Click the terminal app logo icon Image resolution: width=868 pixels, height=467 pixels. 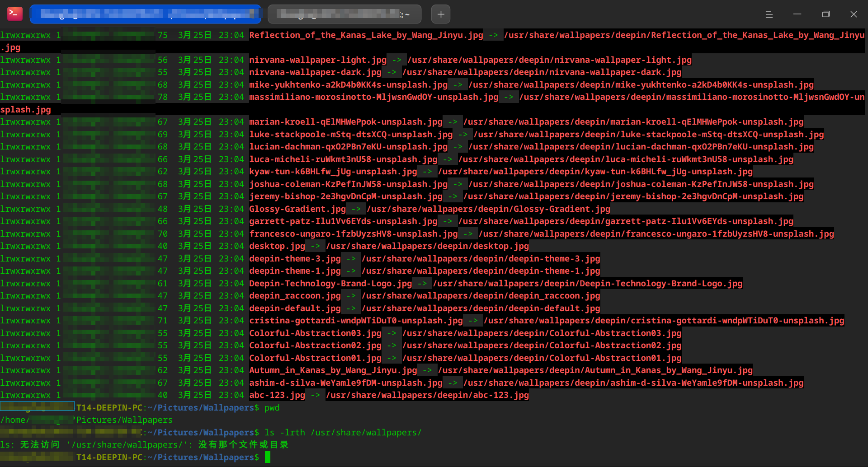click(15, 14)
